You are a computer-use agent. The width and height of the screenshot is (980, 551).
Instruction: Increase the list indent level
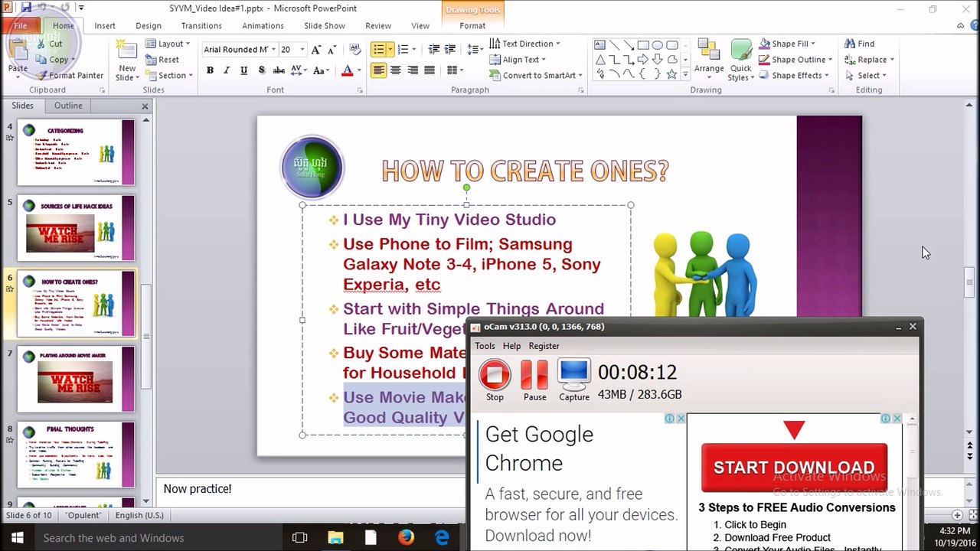(452, 50)
